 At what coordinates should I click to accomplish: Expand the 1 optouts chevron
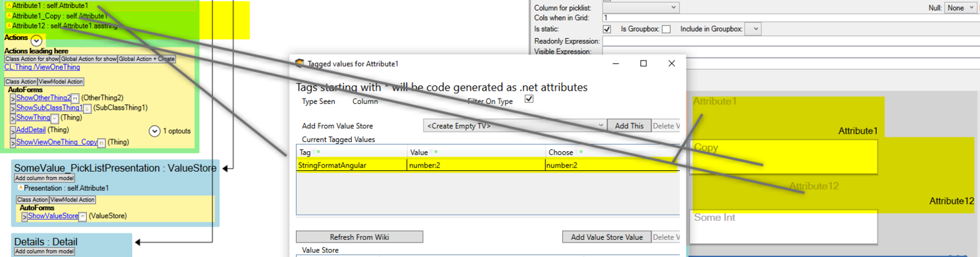click(155, 131)
